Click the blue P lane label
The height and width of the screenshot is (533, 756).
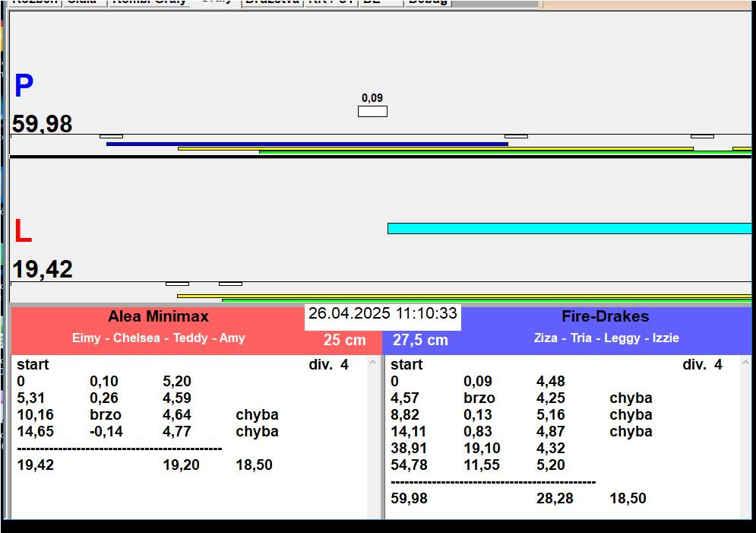coord(24,87)
